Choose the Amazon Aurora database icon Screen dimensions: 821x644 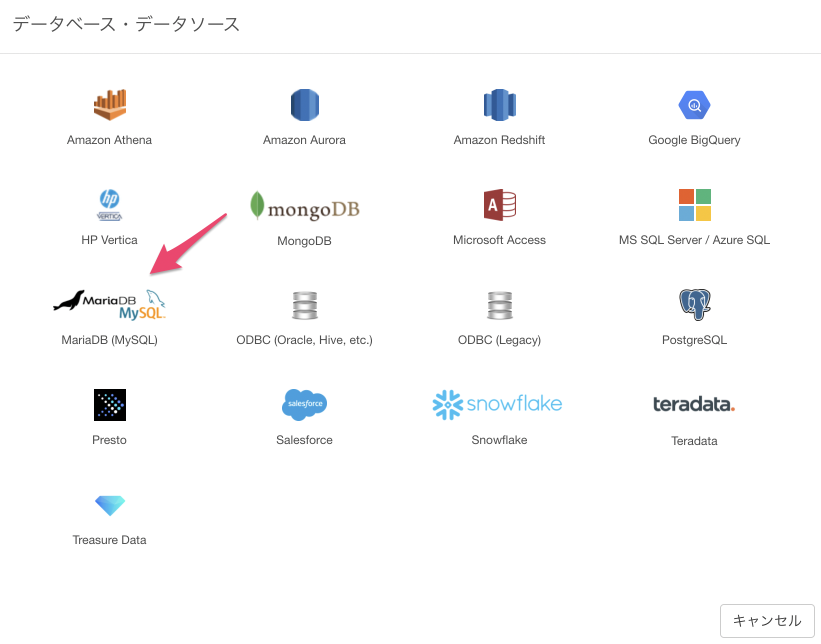pos(305,105)
